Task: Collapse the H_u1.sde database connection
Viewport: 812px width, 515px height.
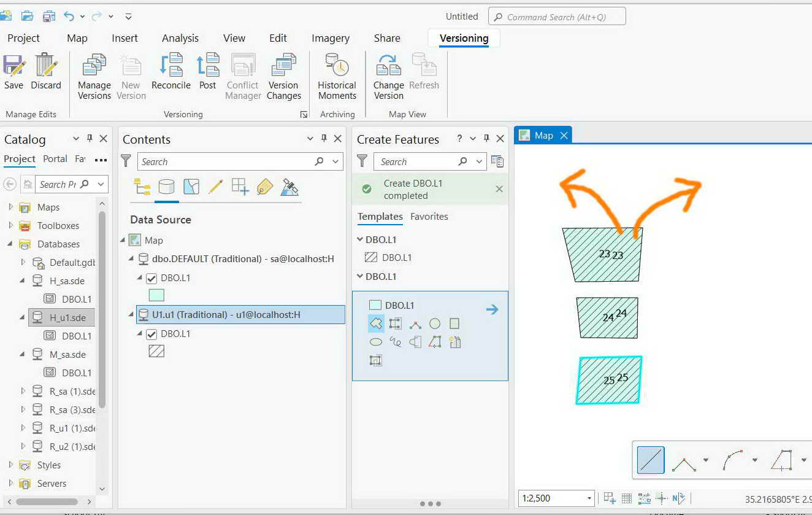Action: [x=23, y=317]
